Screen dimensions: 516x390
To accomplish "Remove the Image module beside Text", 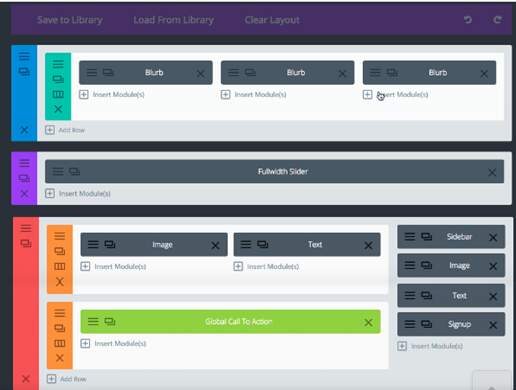I will click(x=215, y=246).
